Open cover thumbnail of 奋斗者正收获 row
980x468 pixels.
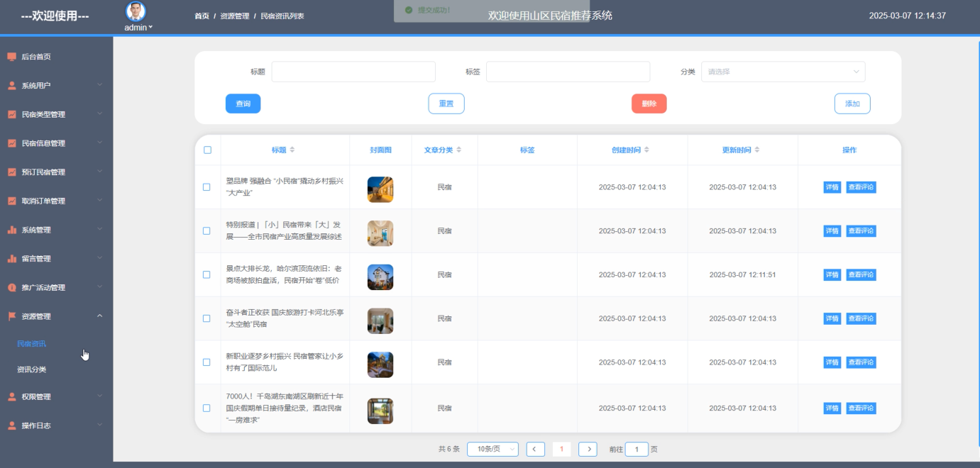[380, 321]
